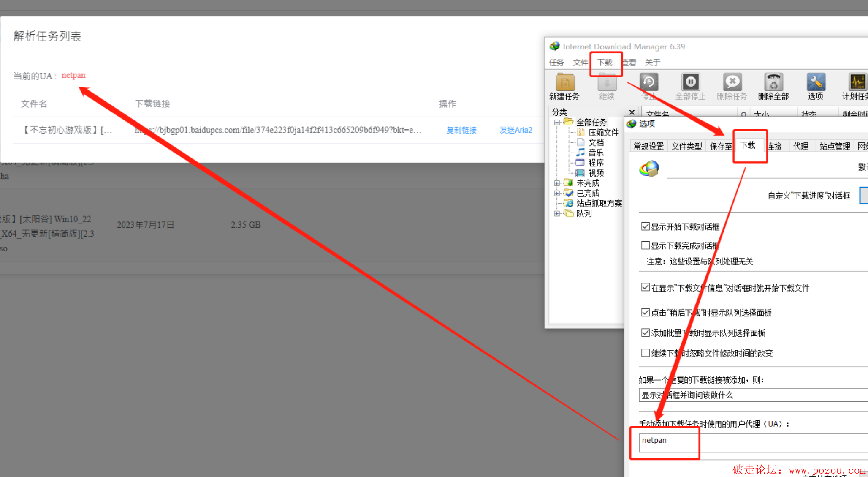Screen dimensions: 868x477
Task: Click the 2023年7月17日 date cell
Action: click(145, 225)
